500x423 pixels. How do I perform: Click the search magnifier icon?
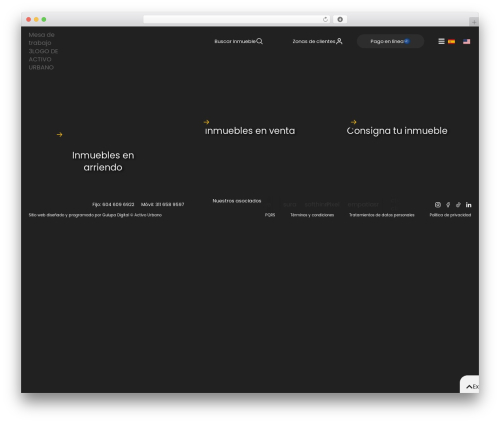click(x=260, y=41)
